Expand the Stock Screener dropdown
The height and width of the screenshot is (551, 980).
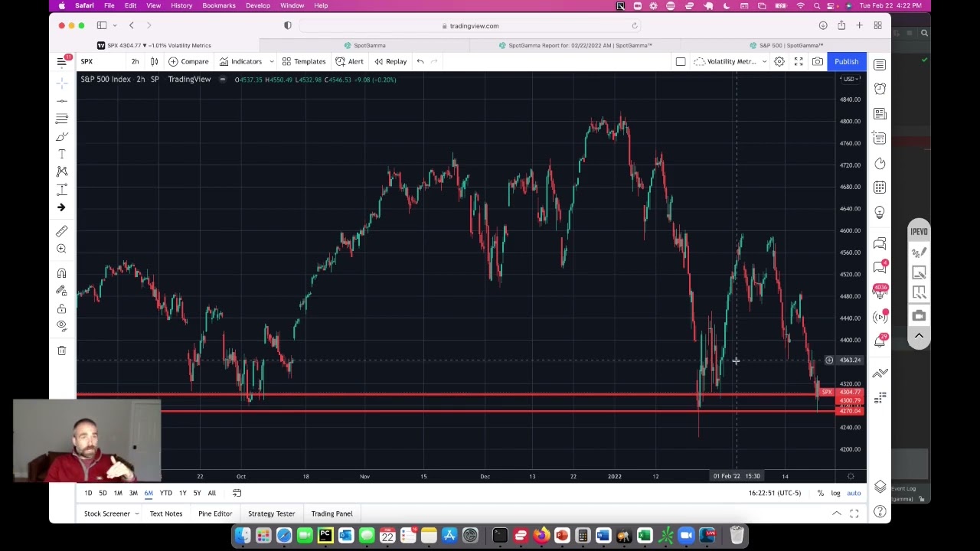pyautogui.click(x=136, y=514)
